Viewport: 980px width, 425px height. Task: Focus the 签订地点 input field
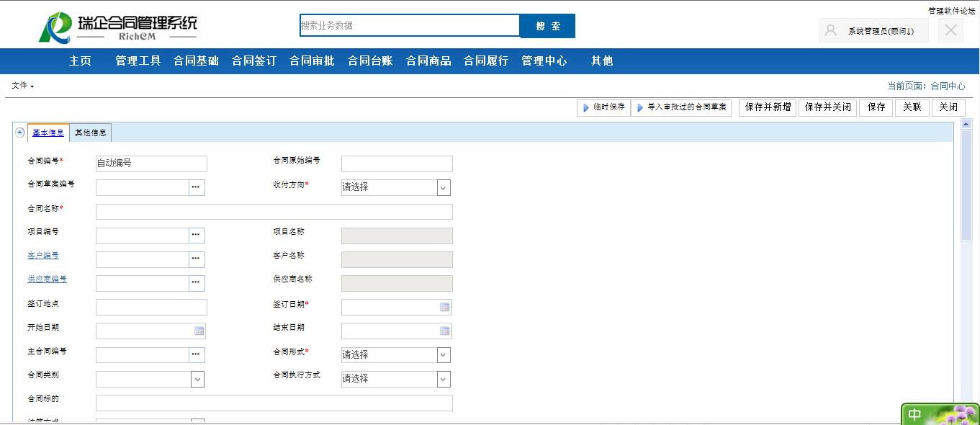click(151, 307)
